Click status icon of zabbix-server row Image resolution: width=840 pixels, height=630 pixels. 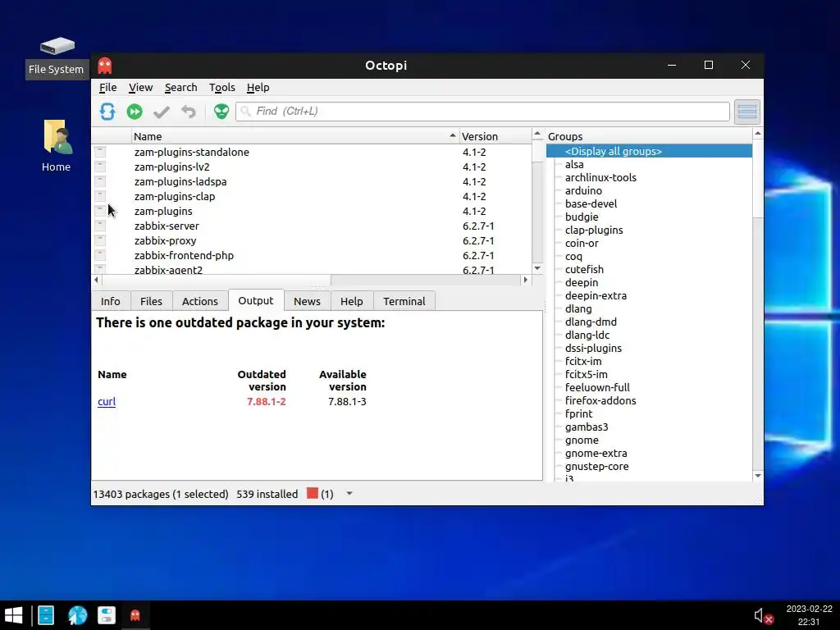(100, 226)
